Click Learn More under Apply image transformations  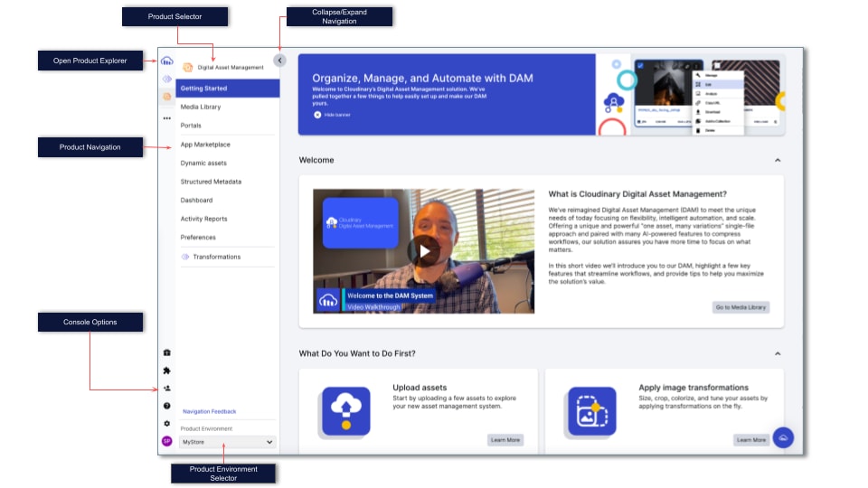tap(751, 440)
